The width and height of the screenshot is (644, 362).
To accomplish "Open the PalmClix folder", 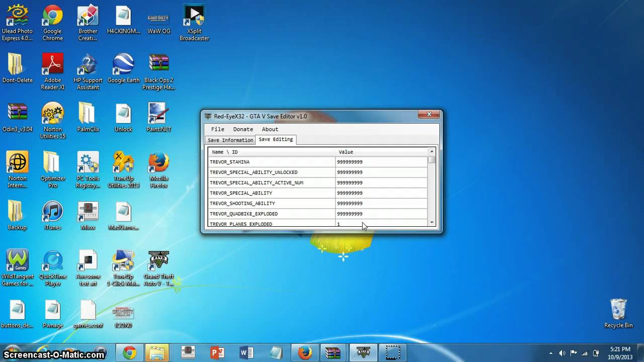I will (x=88, y=117).
